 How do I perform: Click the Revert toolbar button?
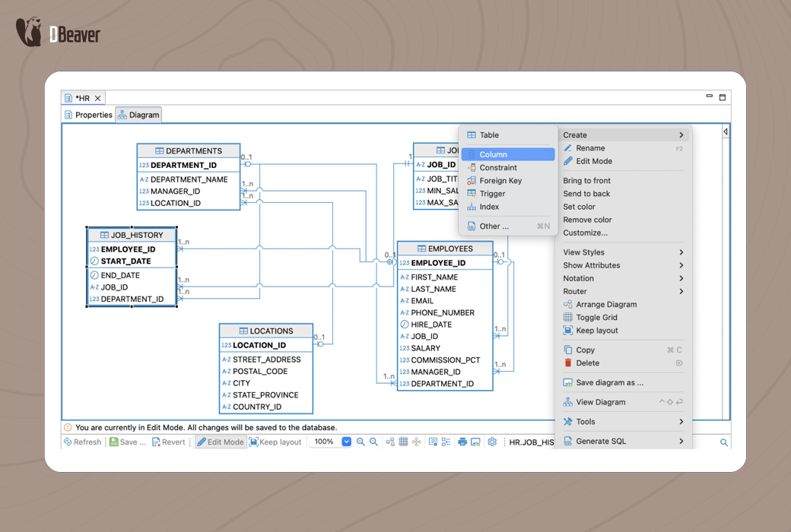tap(168, 442)
